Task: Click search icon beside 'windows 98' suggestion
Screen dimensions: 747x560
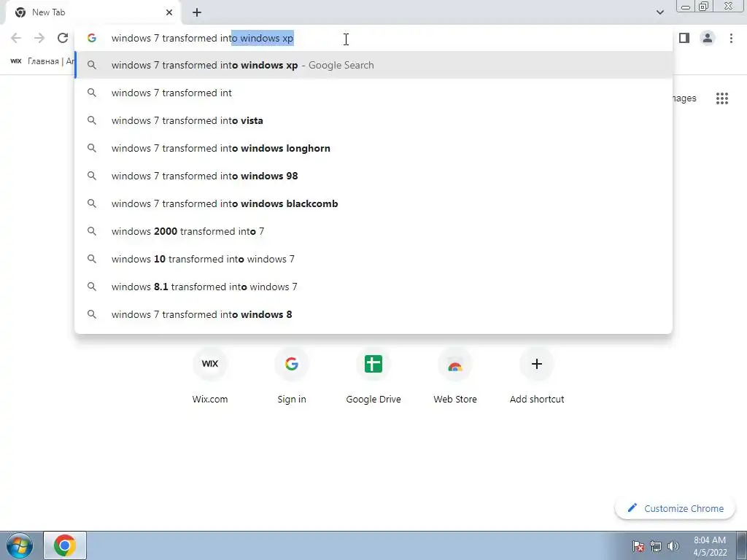Action: 92,176
